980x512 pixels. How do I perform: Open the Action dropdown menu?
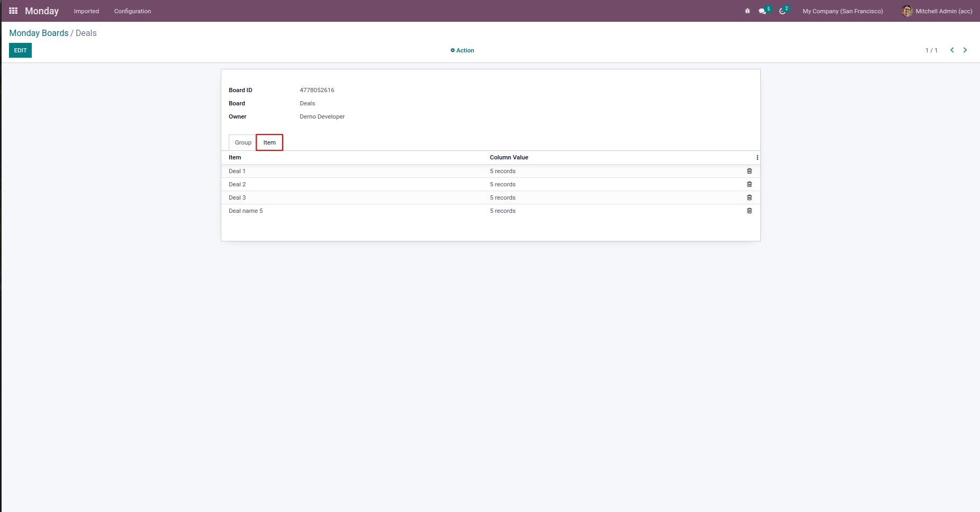point(462,50)
